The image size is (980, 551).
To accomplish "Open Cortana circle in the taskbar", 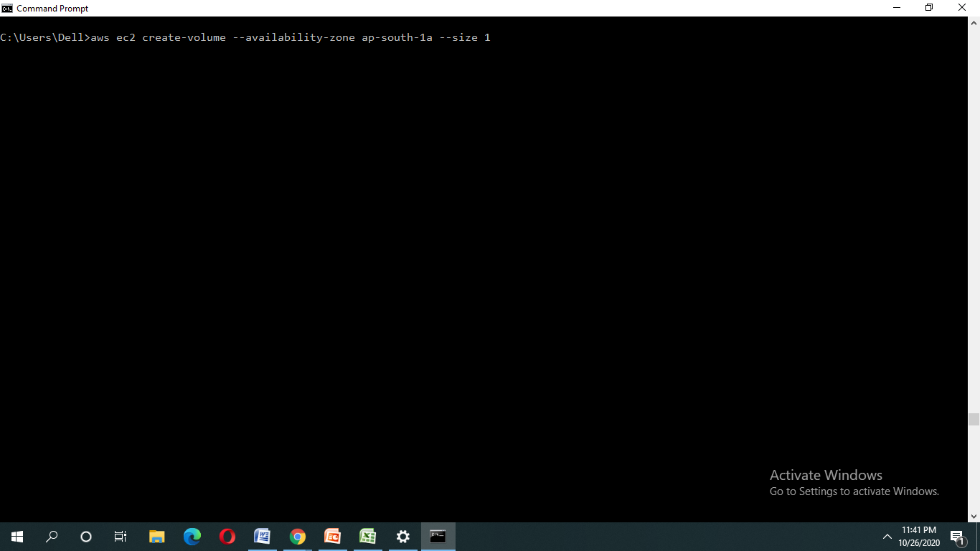I will tap(86, 536).
